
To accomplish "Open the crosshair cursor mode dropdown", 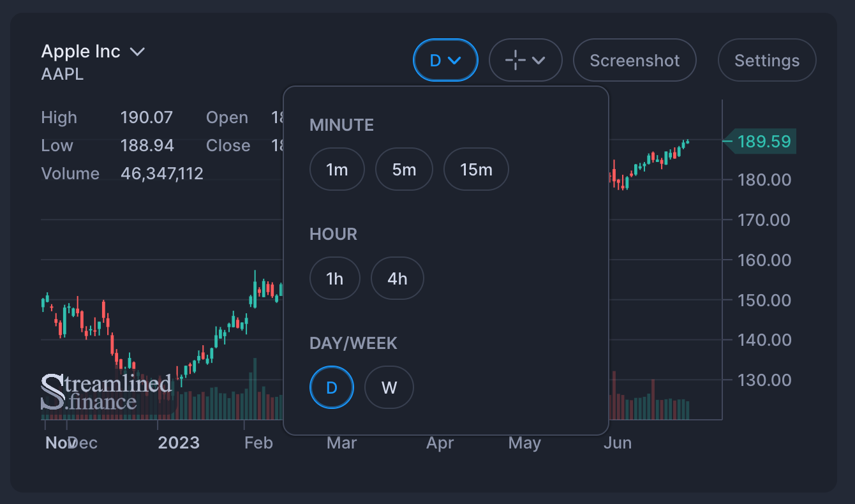I will (x=525, y=60).
